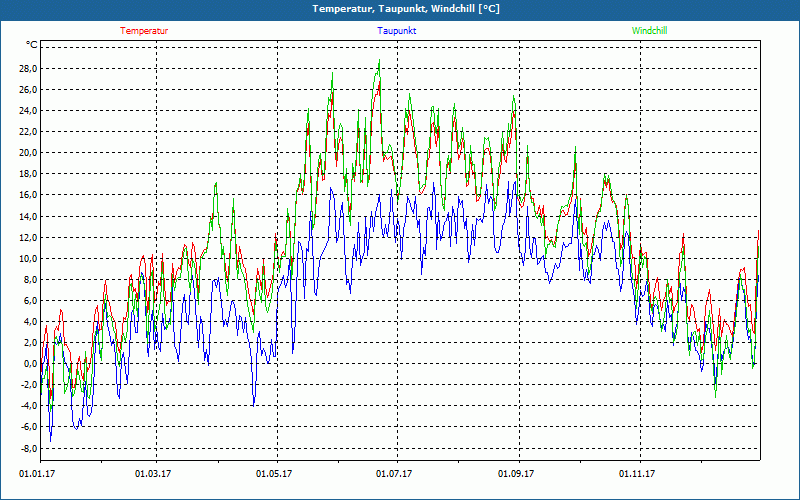This screenshot has width=800, height=500.
Task: Click the 12,0 y-axis value
Action: (x=28, y=237)
